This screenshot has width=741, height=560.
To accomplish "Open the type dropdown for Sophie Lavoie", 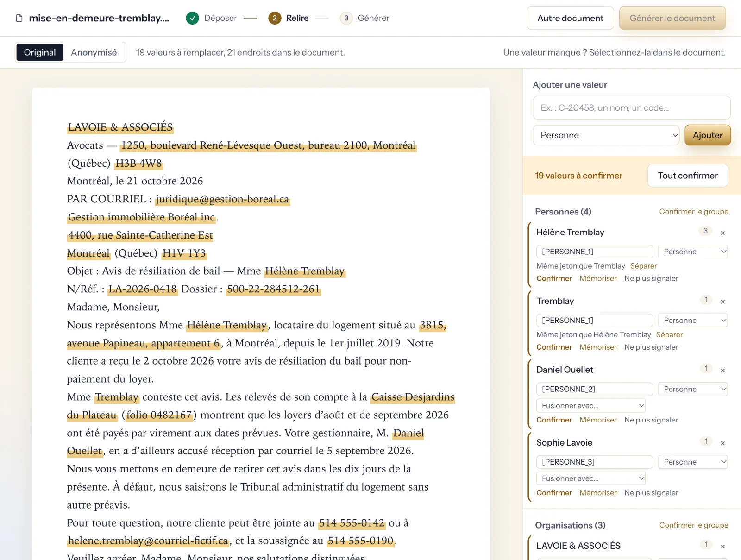I will (693, 462).
